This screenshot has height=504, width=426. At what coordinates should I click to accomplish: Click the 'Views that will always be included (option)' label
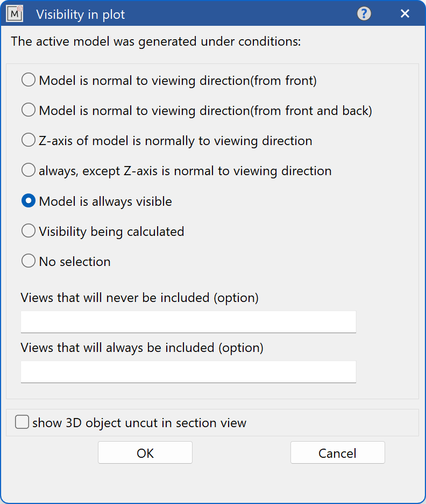pyautogui.click(x=142, y=348)
